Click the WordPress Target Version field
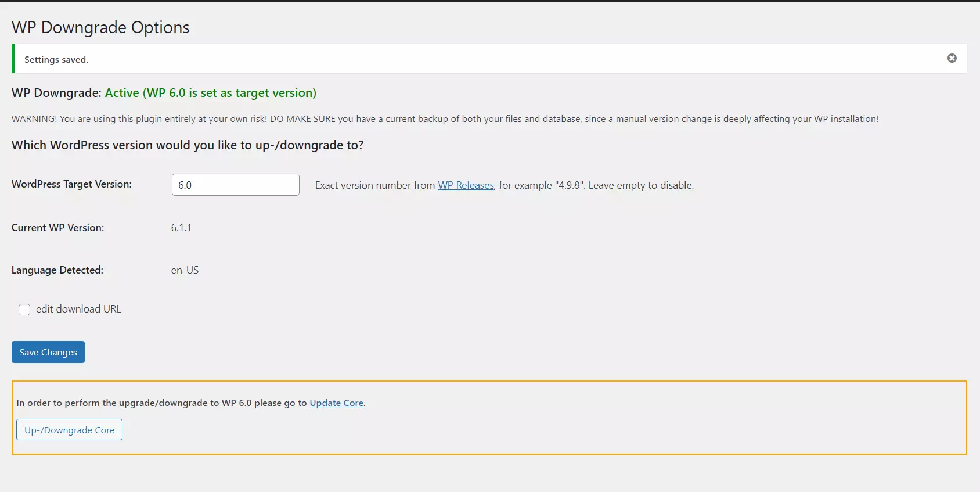Image resolution: width=980 pixels, height=492 pixels. pos(236,185)
